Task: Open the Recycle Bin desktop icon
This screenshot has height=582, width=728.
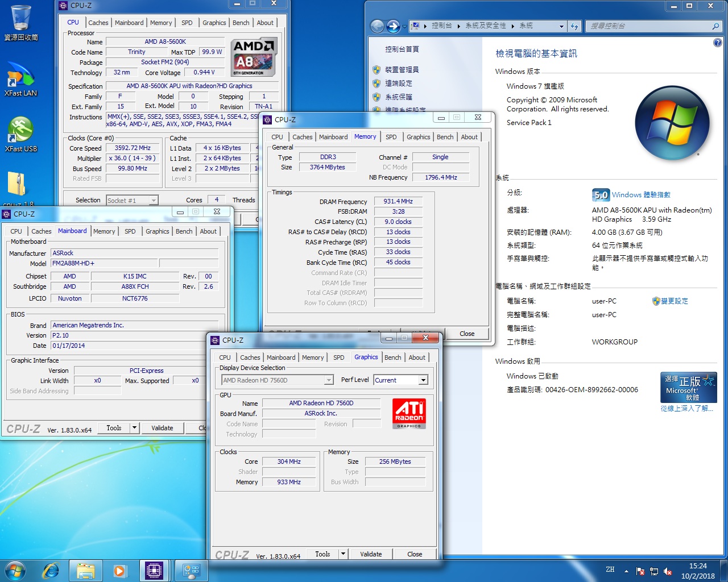Action: [x=20, y=23]
